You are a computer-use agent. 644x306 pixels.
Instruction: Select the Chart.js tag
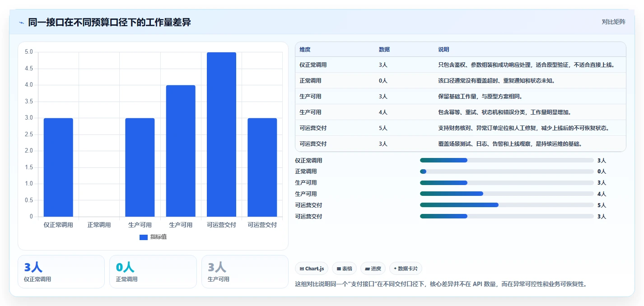(x=312, y=269)
